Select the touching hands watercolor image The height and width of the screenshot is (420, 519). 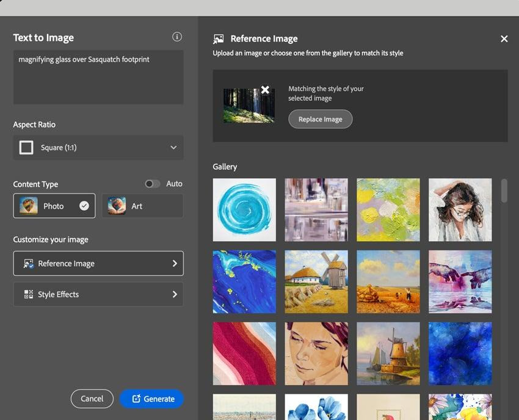(x=460, y=281)
